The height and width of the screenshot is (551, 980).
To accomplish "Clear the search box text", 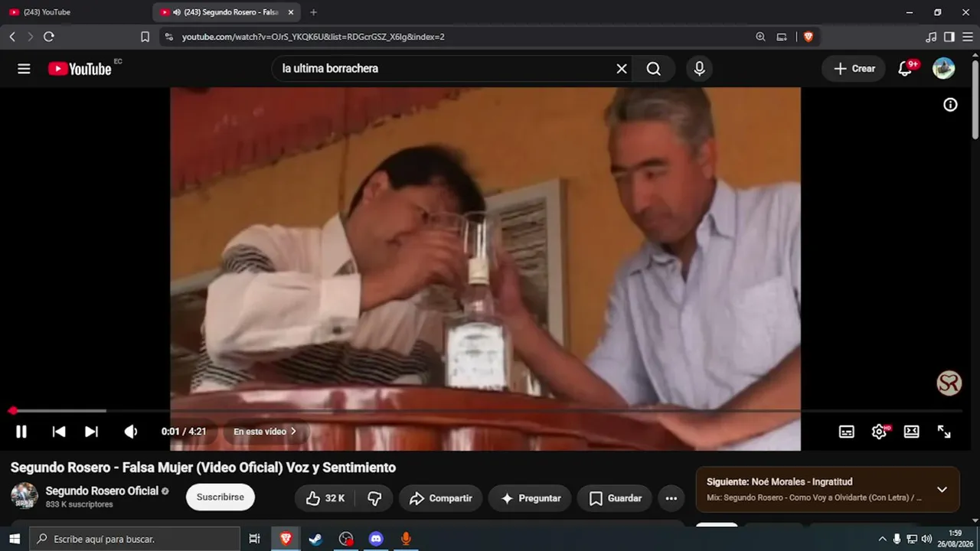I will point(622,69).
